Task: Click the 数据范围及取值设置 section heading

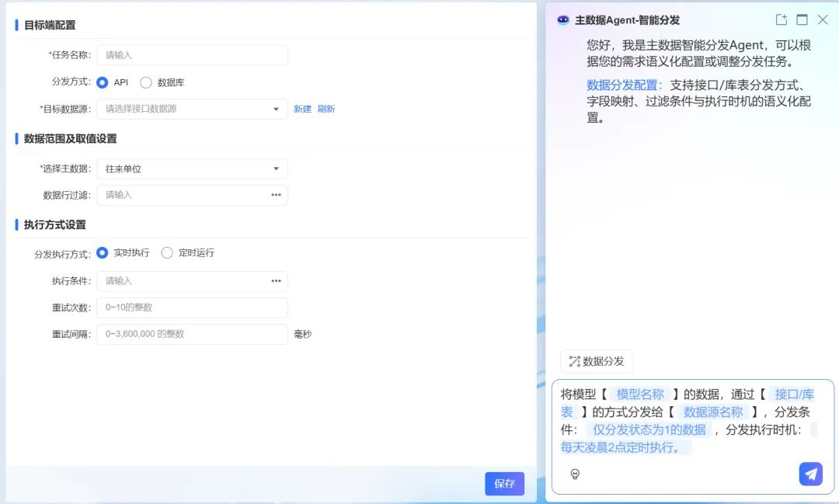Action: pyautogui.click(x=70, y=138)
